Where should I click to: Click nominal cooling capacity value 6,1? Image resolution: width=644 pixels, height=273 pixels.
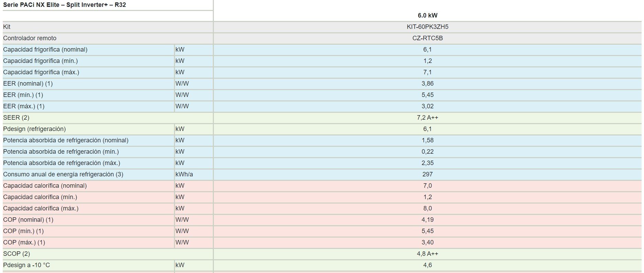(x=427, y=50)
